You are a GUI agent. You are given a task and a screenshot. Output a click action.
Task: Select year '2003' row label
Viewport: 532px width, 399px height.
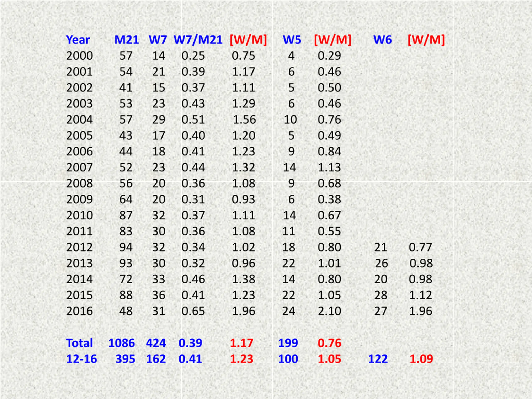click(x=80, y=104)
